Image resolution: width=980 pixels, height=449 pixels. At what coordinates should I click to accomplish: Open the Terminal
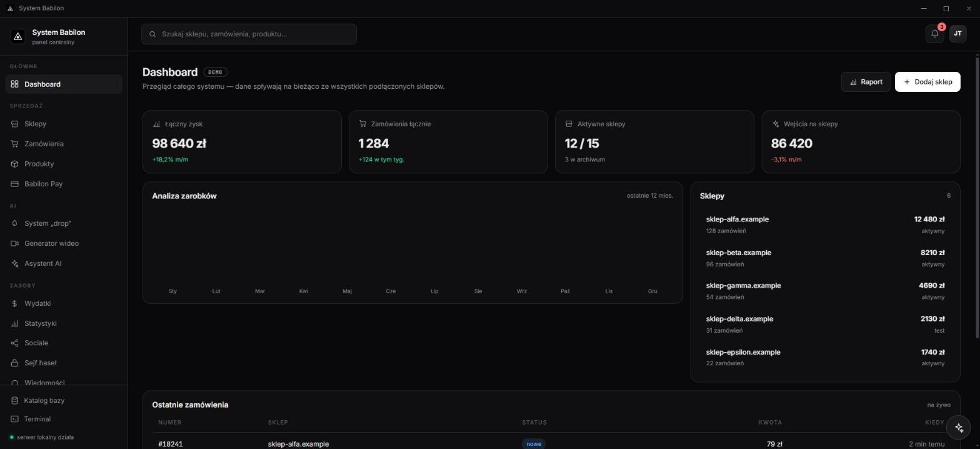pos(64,419)
